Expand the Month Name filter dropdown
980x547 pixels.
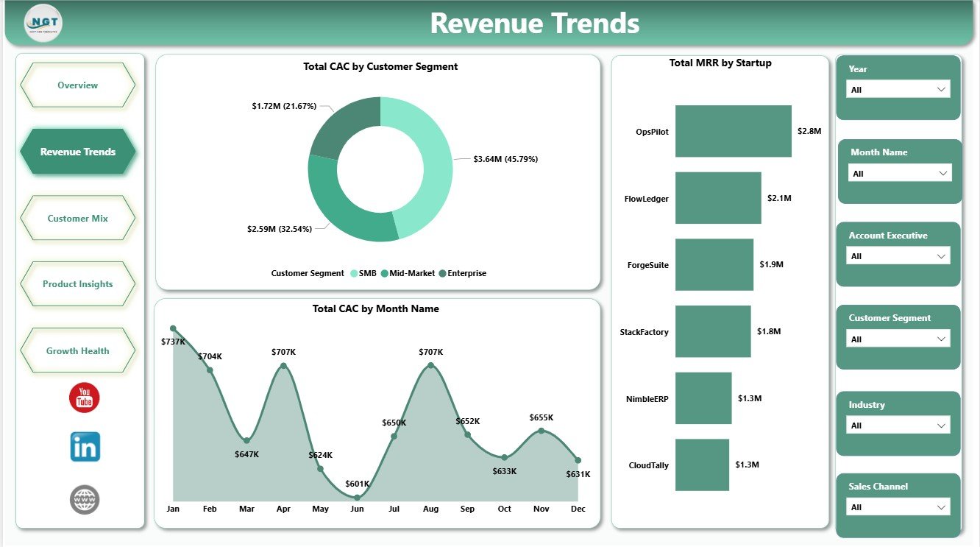(x=900, y=173)
